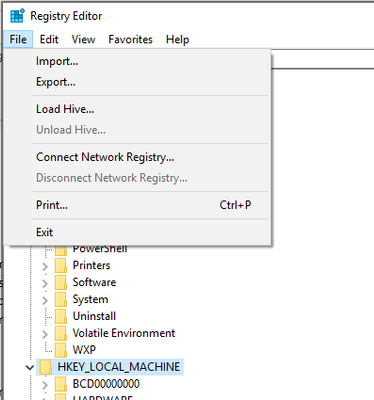Expand the Printers key
The width and height of the screenshot is (374, 400).
coord(45,266)
